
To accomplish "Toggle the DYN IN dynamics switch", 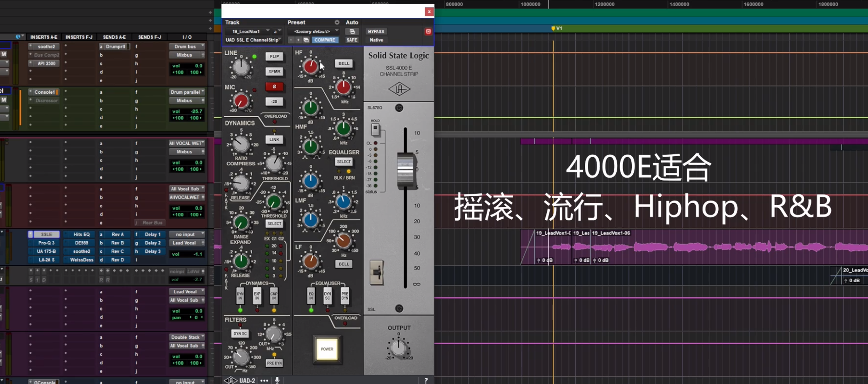I will pos(240,296).
